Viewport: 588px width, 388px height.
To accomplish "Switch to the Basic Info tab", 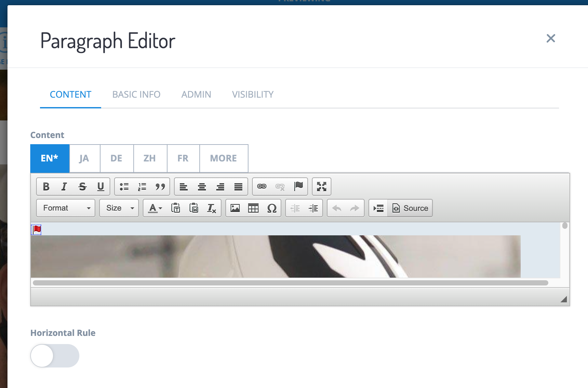I will [136, 94].
